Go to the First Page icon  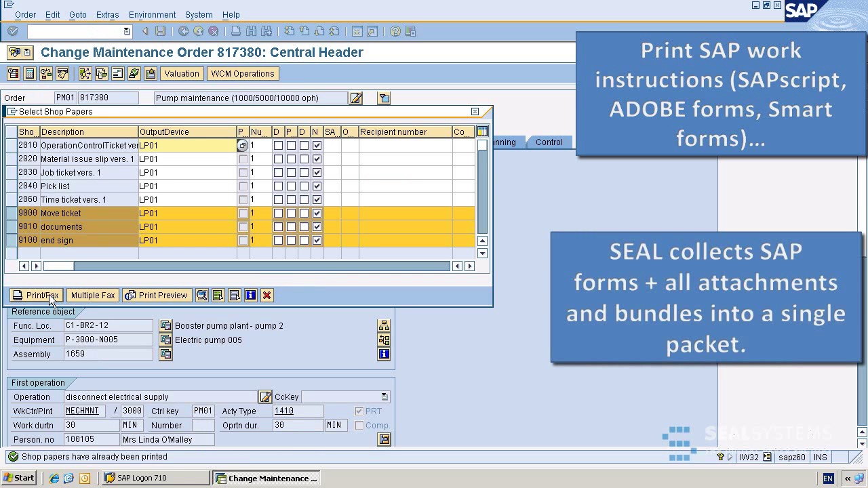(289, 31)
